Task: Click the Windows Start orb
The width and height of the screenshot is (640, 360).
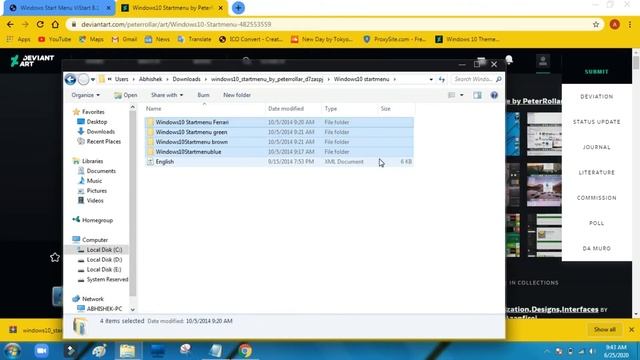Action: coord(13,351)
